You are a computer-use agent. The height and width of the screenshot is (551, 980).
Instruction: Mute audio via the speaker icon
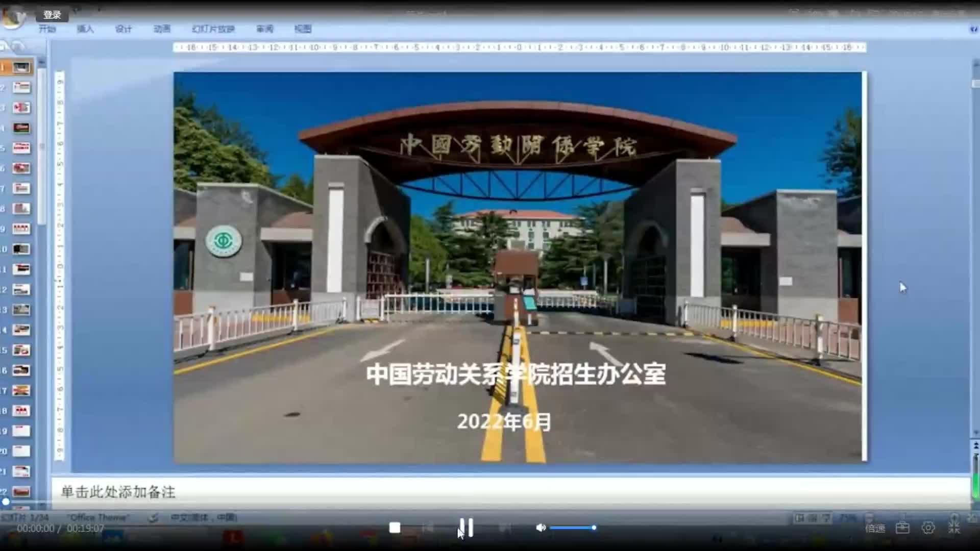coord(541,528)
